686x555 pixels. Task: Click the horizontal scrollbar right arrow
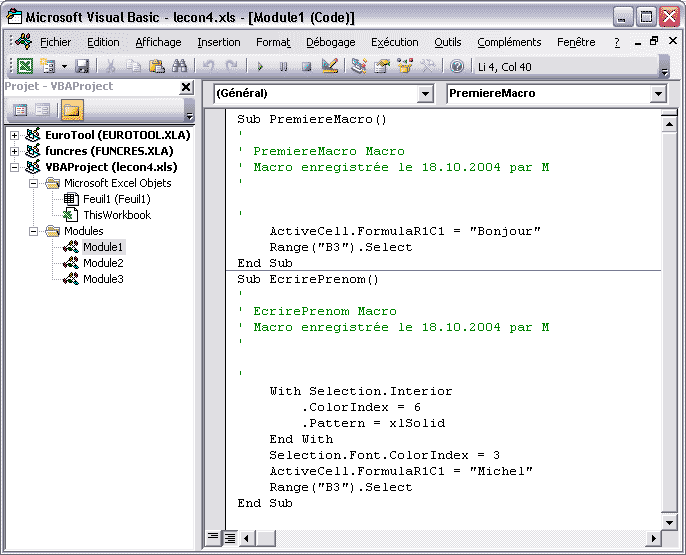[653, 538]
